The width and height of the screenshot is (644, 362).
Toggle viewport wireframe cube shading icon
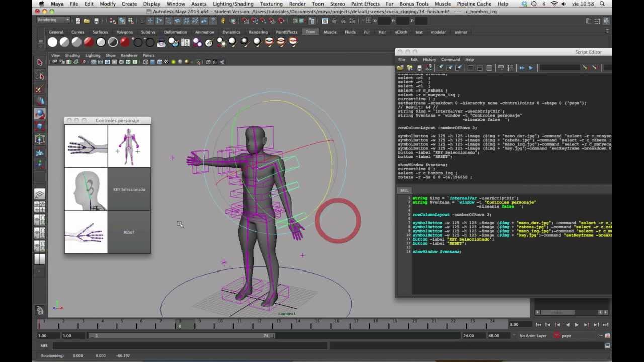coord(146,62)
